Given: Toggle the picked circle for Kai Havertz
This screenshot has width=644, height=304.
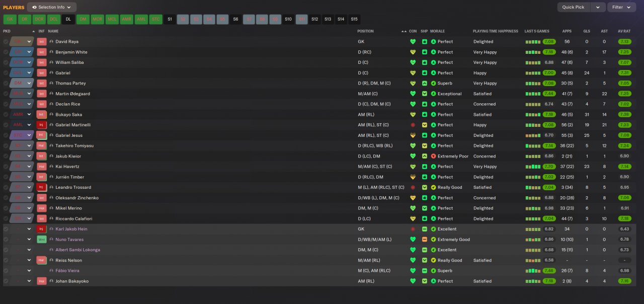Looking at the screenshot, I should [x=6, y=167].
